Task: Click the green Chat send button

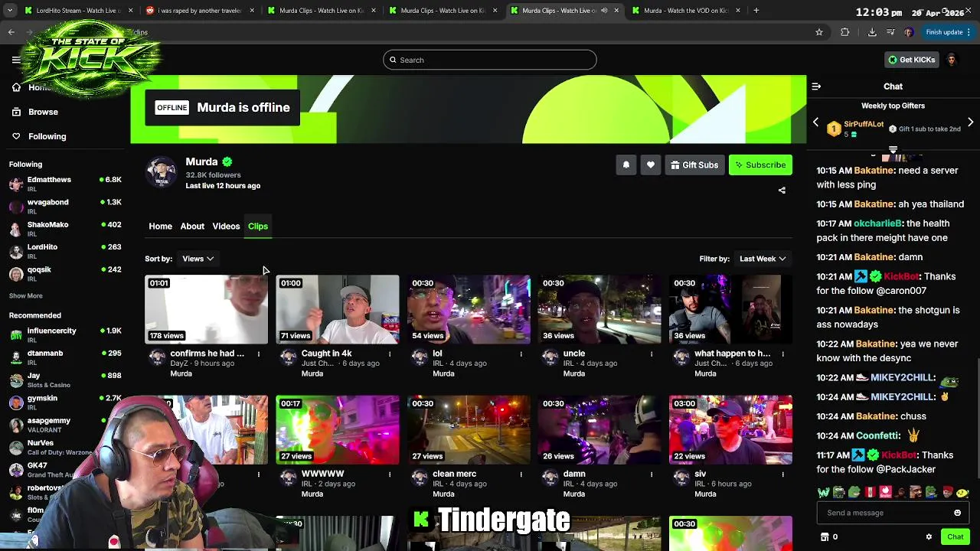Action: 955,537
